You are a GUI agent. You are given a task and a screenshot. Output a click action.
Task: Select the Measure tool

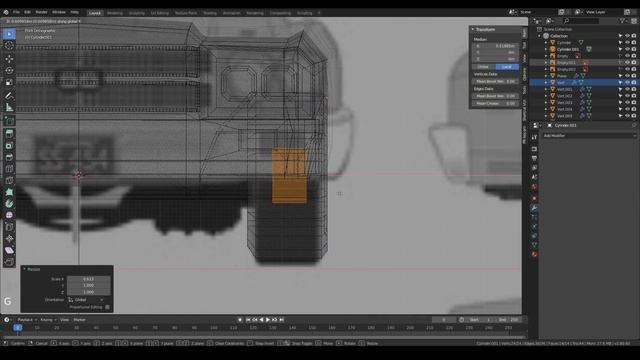[9, 107]
